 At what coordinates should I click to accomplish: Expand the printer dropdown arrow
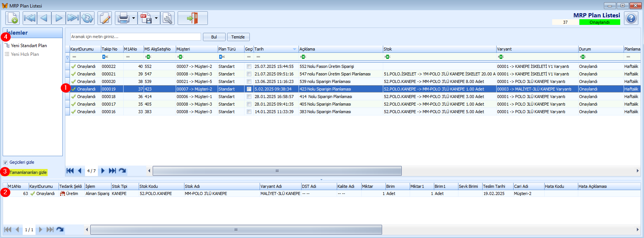pyautogui.click(x=133, y=18)
